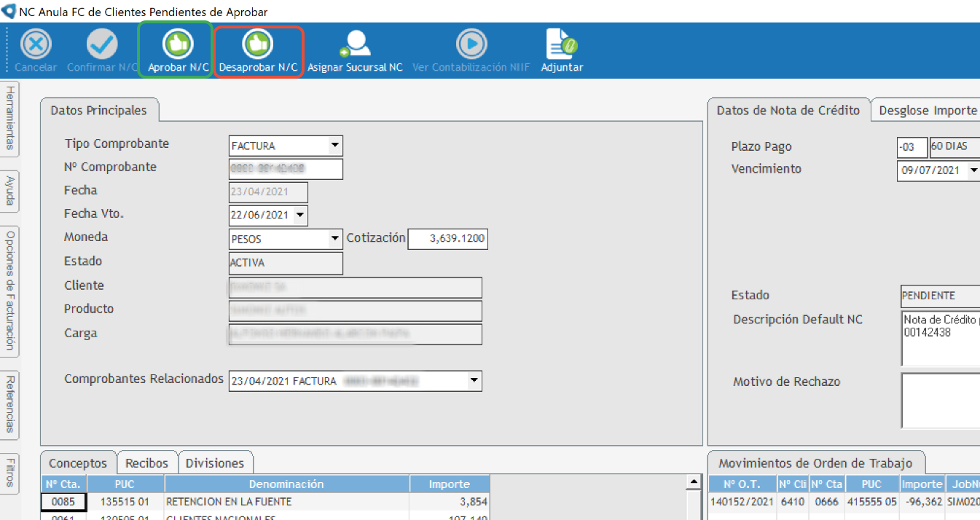
Task: Switch to the Divisiones tab
Action: (x=215, y=463)
